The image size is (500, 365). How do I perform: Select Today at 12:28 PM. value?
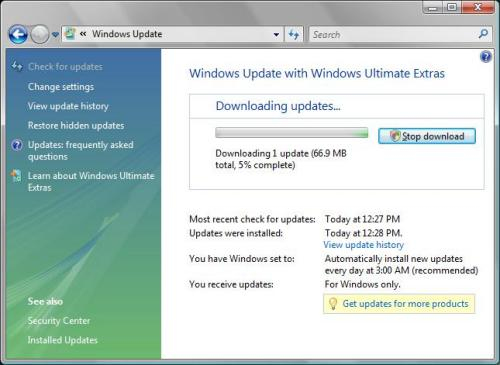(363, 233)
